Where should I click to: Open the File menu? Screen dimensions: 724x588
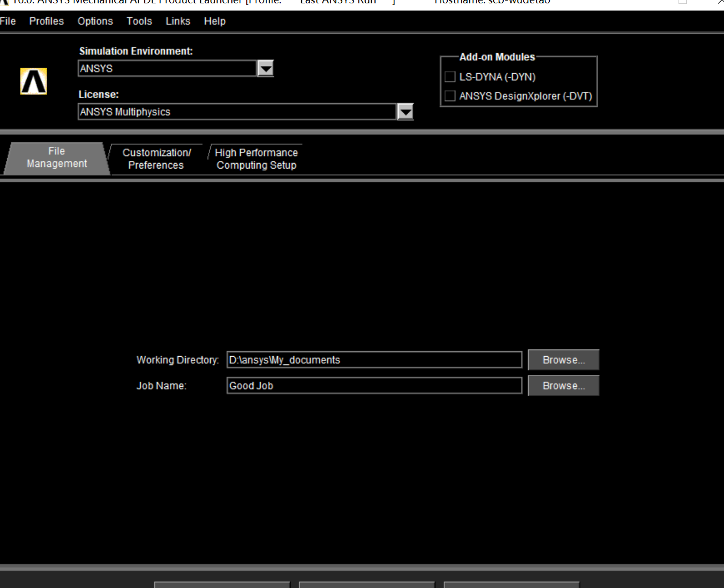click(8, 21)
